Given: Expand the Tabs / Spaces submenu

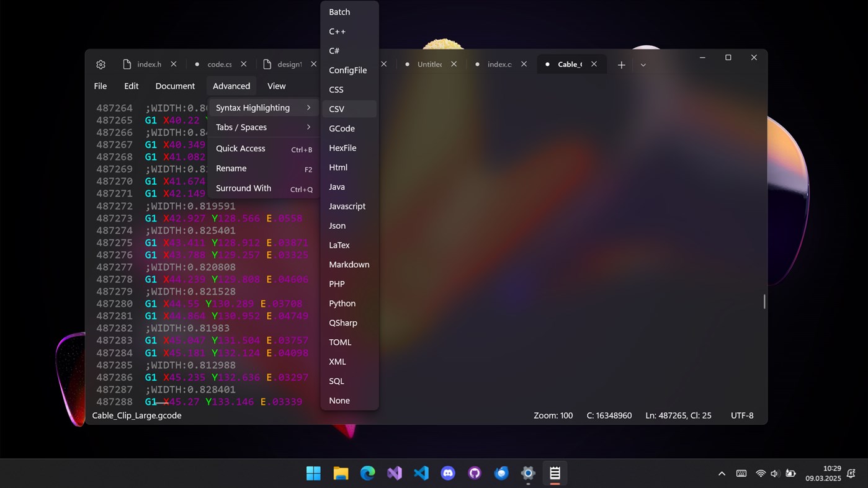Looking at the screenshot, I should (x=263, y=127).
